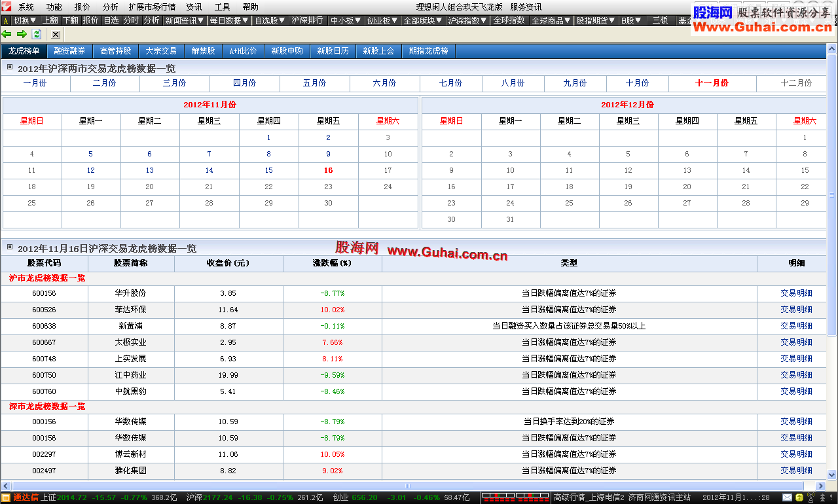This screenshot has height=504, width=838.
Task: Click the 三板 toolbar button
Action: click(660, 21)
